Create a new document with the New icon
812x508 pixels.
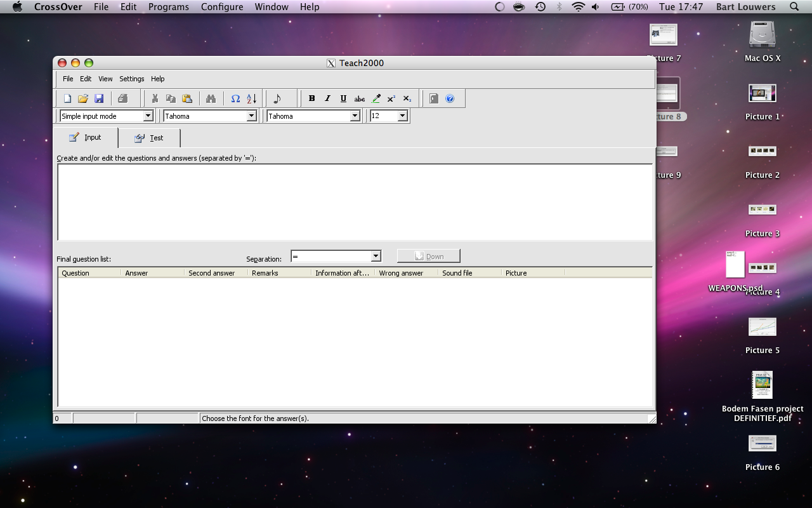[x=67, y=98]
